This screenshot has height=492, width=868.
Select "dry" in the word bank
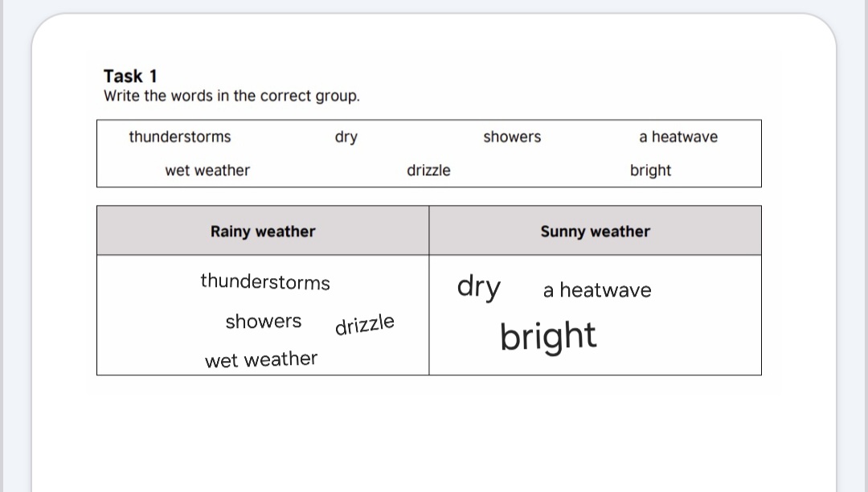click(346, 137)
